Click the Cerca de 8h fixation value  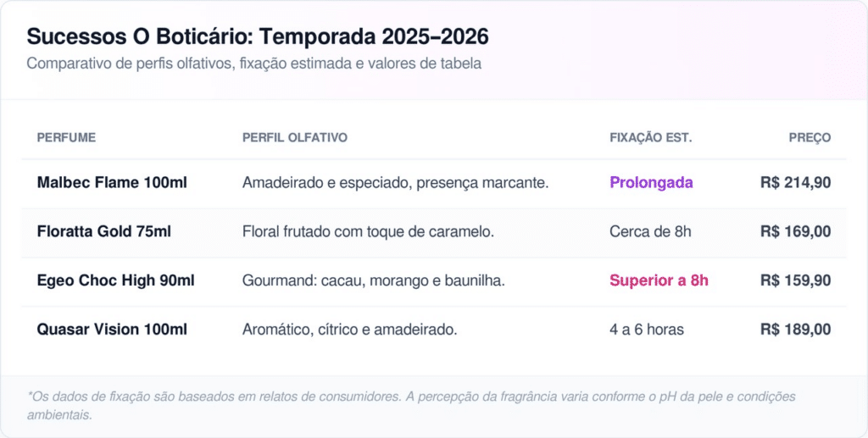[x=650, y=231]
